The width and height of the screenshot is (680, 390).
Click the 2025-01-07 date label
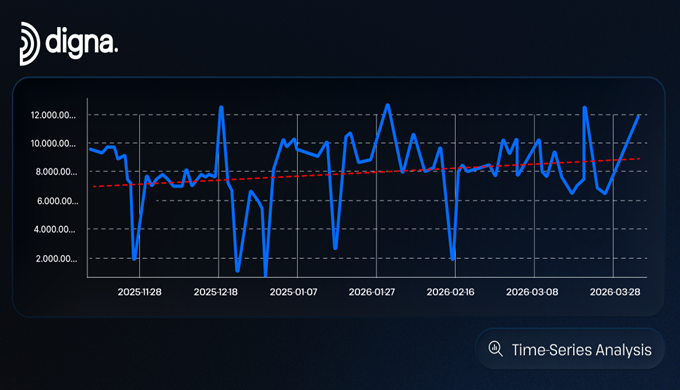click(294, 292)
